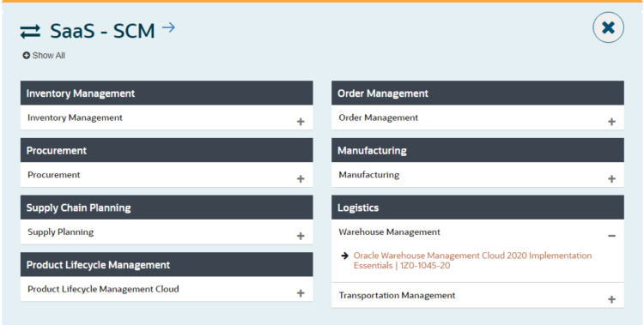
Task: Click the swap arrows icon beside SaaS - SCM
Action: (30, 32)
